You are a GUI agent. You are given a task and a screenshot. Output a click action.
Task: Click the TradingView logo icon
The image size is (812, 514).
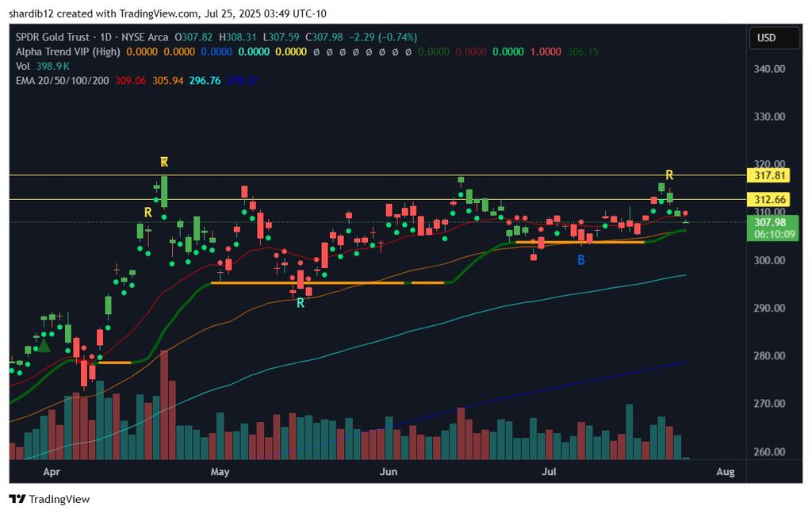click(17, 499)
